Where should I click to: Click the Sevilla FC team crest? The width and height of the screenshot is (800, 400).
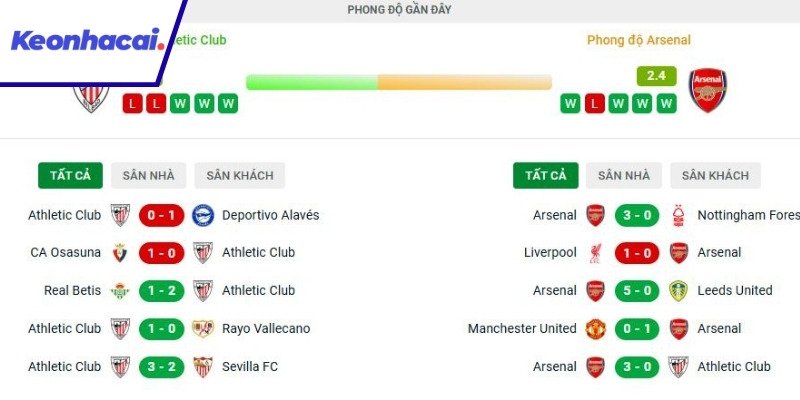coord(203,367)
